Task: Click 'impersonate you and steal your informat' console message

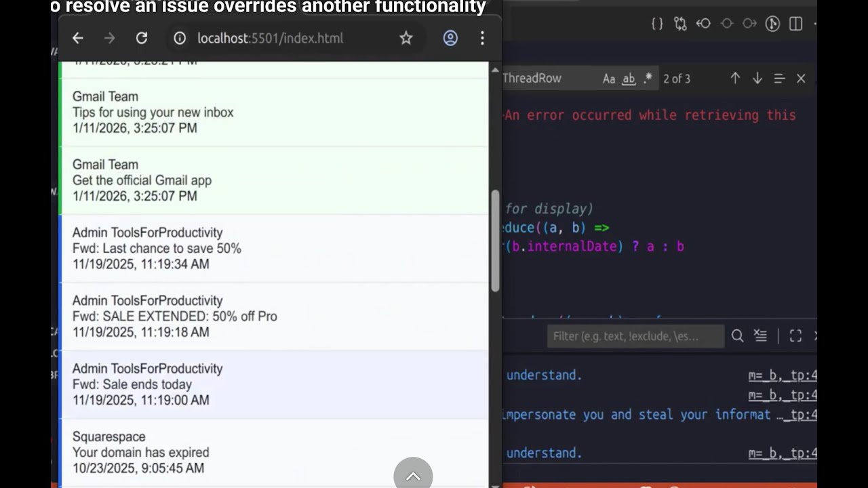Action: (637, 415)
